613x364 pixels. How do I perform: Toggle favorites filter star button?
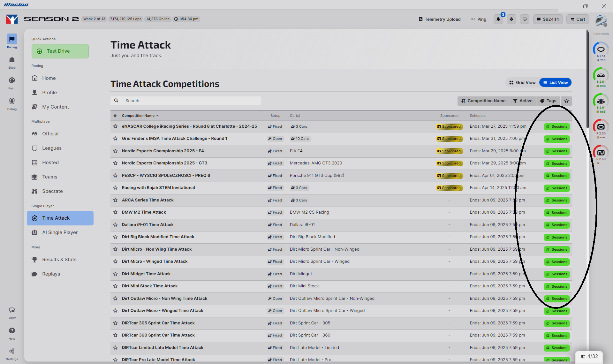click(x=566, y=101)
